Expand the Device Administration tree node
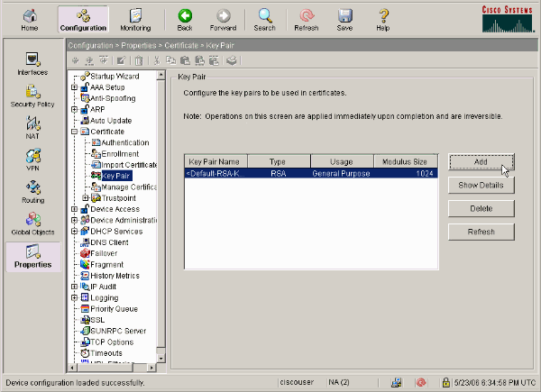The image size is (541, 392). coord(74,220)
